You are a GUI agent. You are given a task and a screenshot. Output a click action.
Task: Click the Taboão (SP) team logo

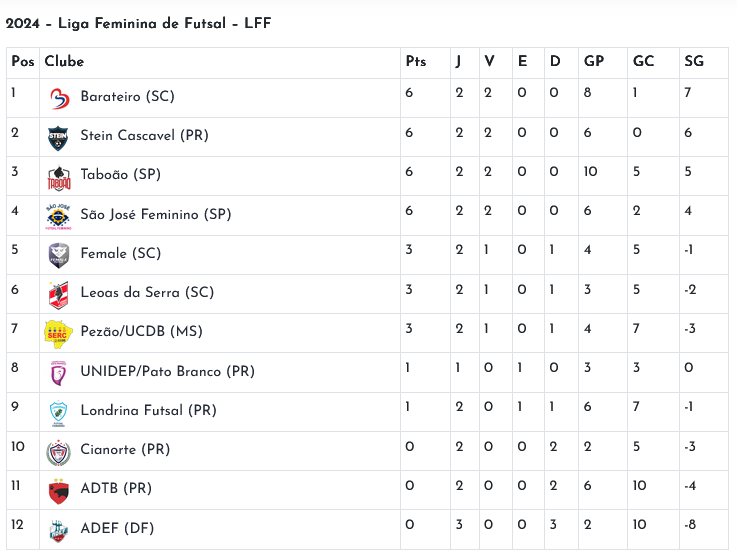[59, 177]
